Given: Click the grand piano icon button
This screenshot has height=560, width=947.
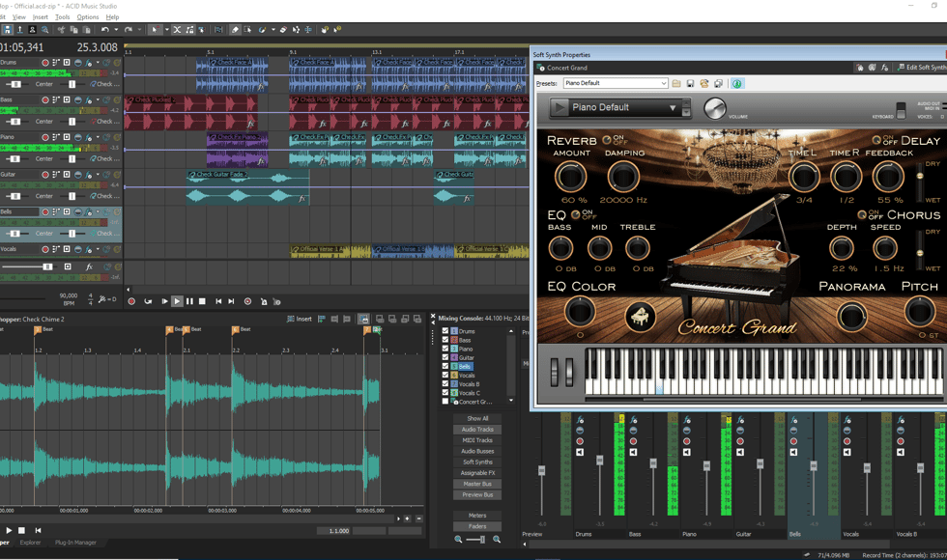Looking at the screenshot, I should coord(640,317).
